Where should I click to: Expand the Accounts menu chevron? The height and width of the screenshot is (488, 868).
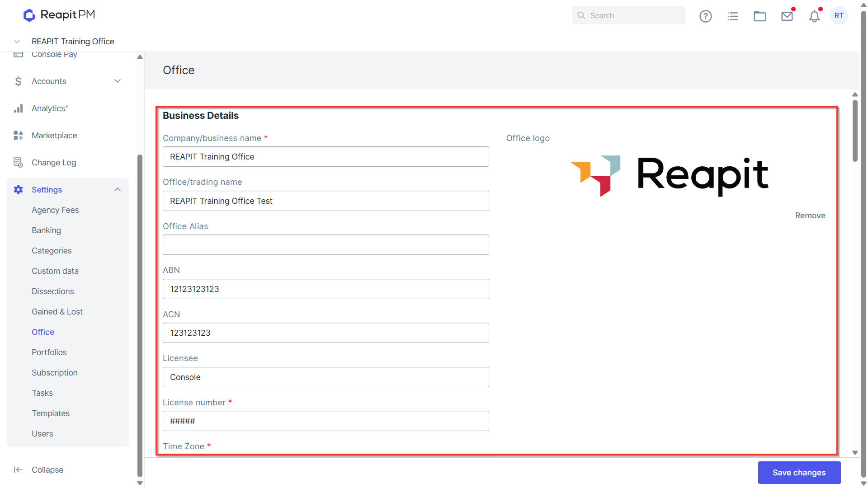(118, 81)
